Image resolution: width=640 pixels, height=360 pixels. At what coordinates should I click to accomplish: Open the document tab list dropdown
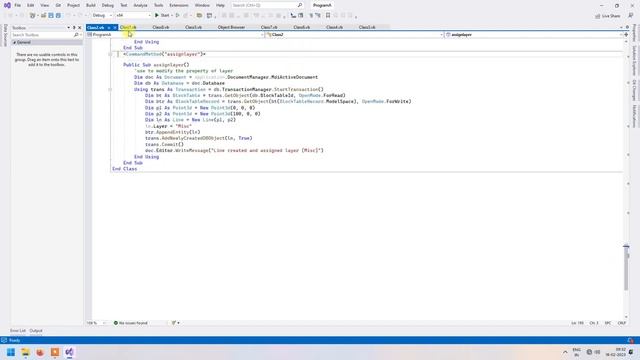(622, 27)
